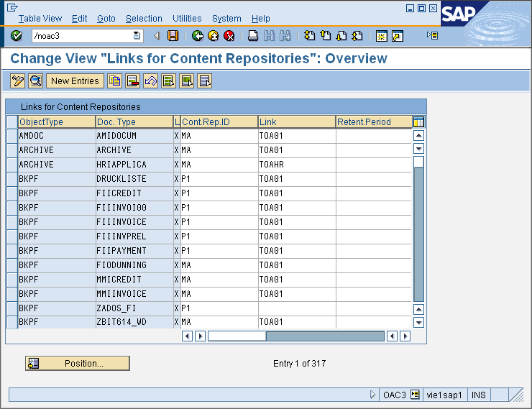Select the AMDOC row selector
Viewport: 532px width, 409px height.
(12, 136)
